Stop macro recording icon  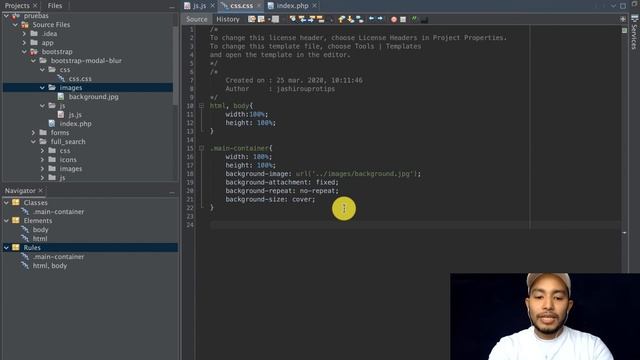tap(403, 20)
